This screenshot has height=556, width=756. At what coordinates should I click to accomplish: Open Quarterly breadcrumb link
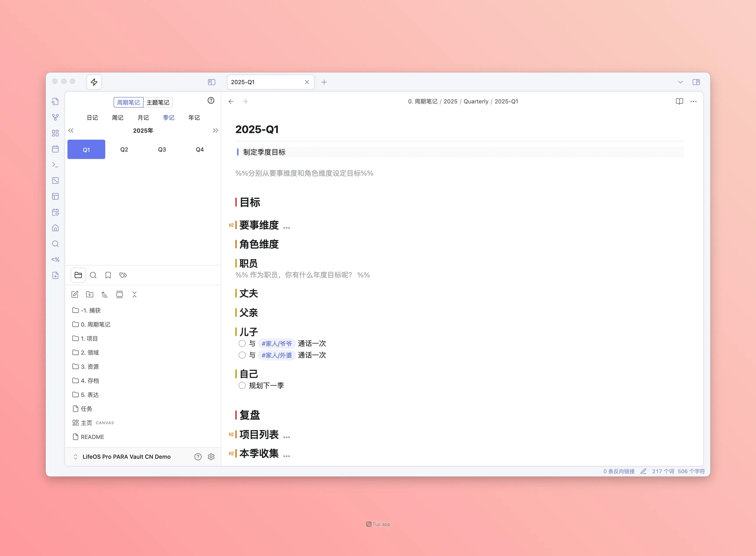[476, 101]
